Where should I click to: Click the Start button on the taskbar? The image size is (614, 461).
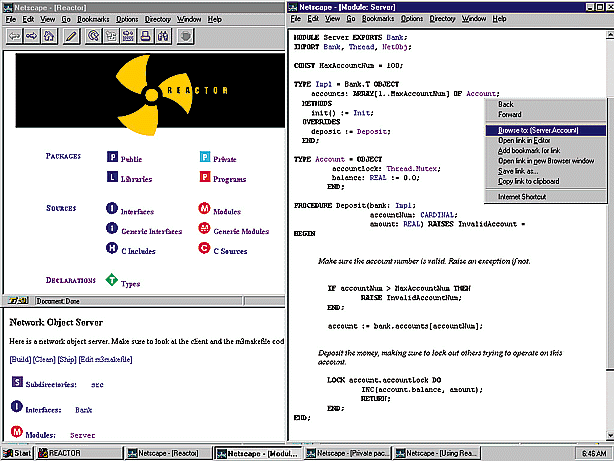17,453
